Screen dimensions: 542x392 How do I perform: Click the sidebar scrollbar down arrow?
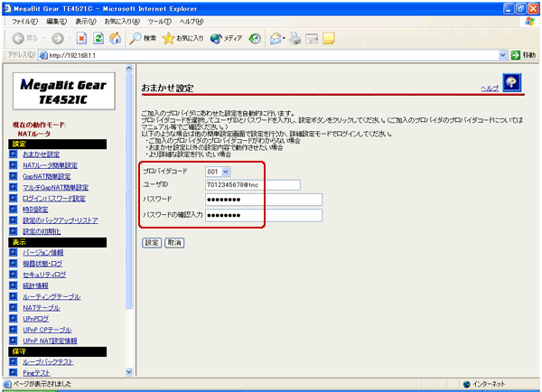coord(130,370)
